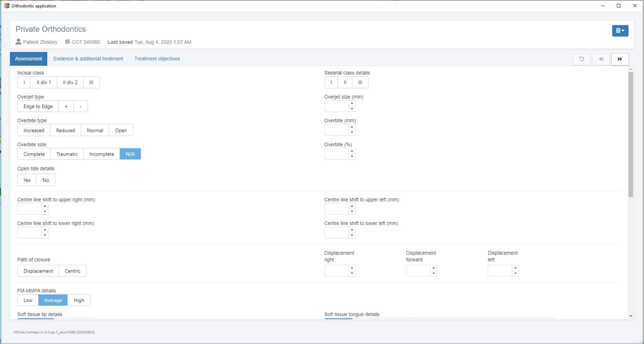Screen dimensions: 644x344
Task: Decrease Overjet size value with down arrow
Action: coord(352,109)
